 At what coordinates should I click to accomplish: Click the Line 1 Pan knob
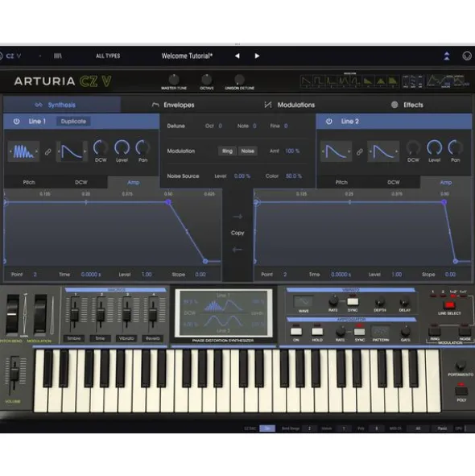click(x=142, y=147)
